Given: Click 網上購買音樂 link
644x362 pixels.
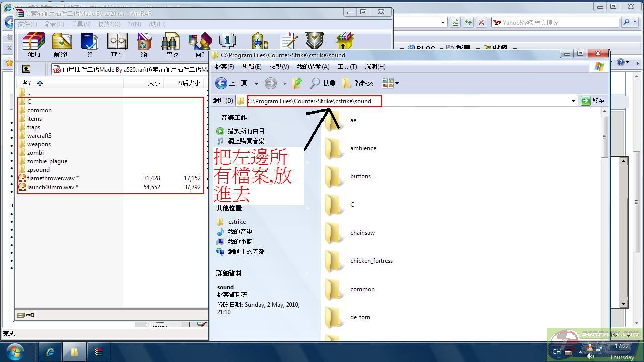Looking at the screenshot, I should click(246, 141).
